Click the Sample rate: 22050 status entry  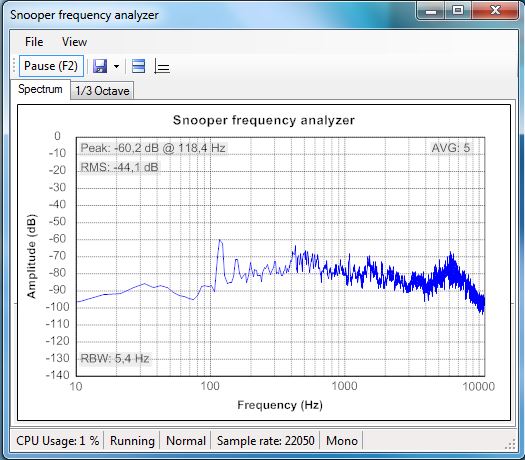coord(266,441)
